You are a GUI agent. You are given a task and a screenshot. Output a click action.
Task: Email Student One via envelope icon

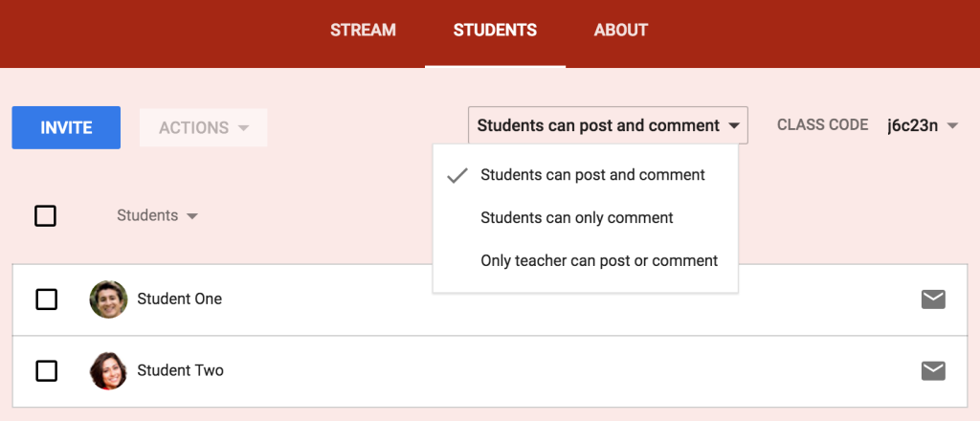pyautogui.click(x=933, y=299)
